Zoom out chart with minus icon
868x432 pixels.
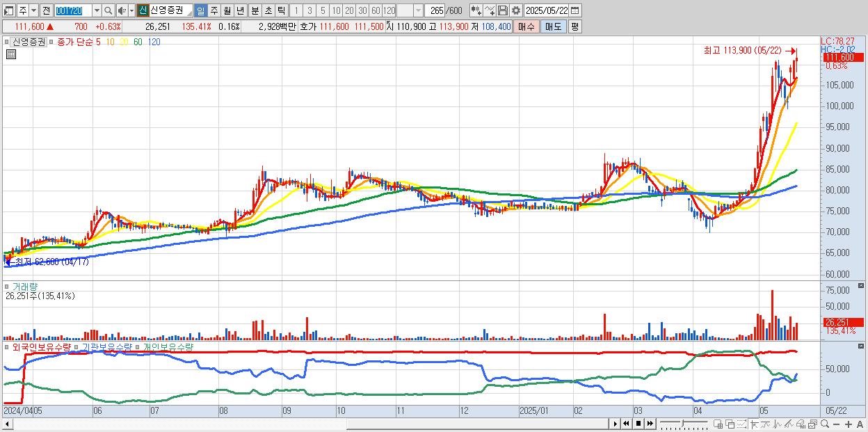(837, 424)
